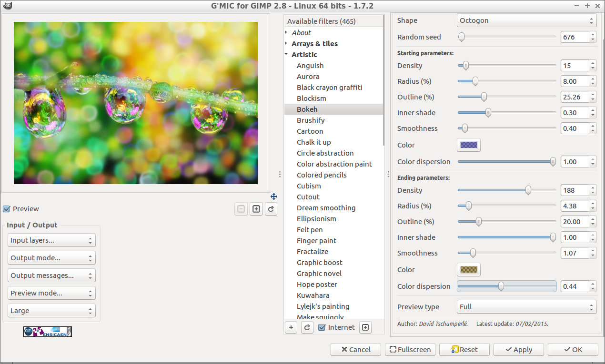605x364 pixels.
Task: Click the starting Density slider
Action: point(507,66)
